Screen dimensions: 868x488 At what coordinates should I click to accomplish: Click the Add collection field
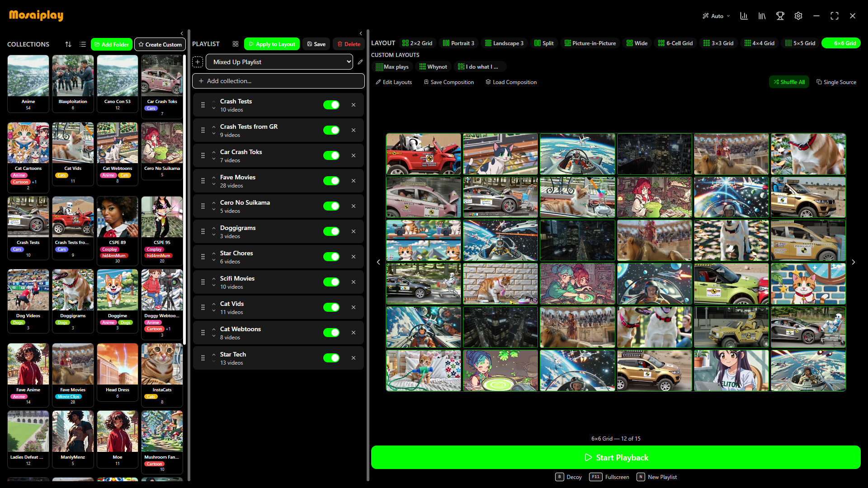(278, 81)
